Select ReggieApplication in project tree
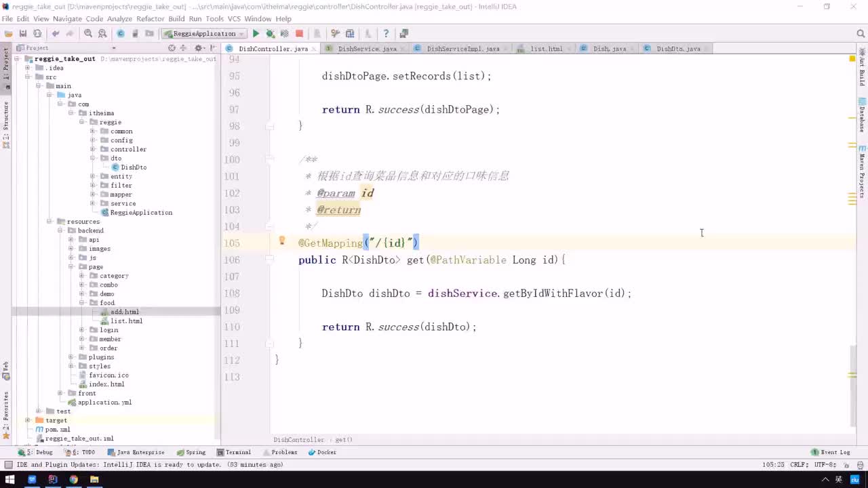 pyautogui.click(x=136, y=212)
